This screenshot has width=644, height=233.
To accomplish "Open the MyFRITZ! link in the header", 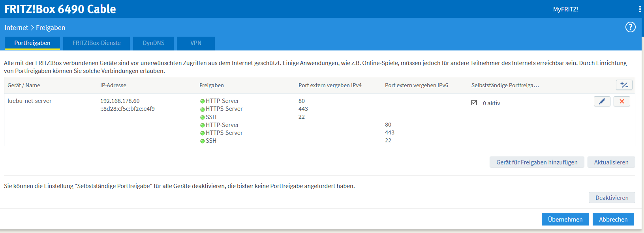I will [565, 9].
